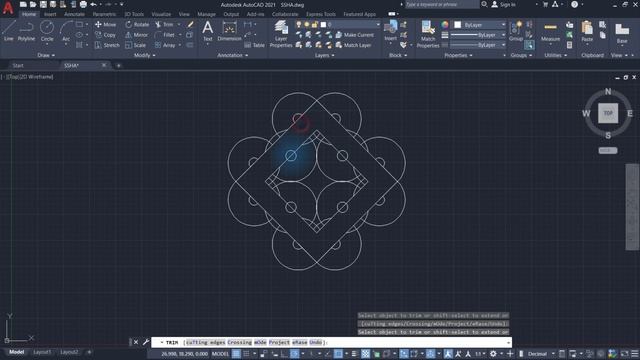Click the Array tool

coord(165,45)
